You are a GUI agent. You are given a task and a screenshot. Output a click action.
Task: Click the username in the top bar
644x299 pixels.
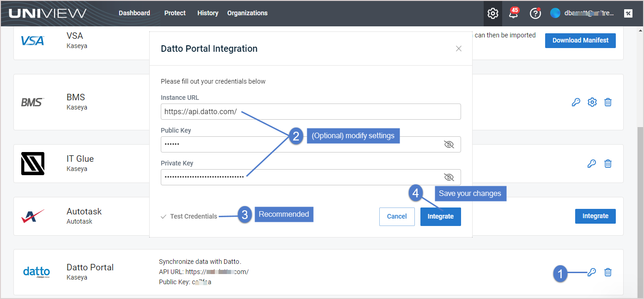(x=589, y=13)
